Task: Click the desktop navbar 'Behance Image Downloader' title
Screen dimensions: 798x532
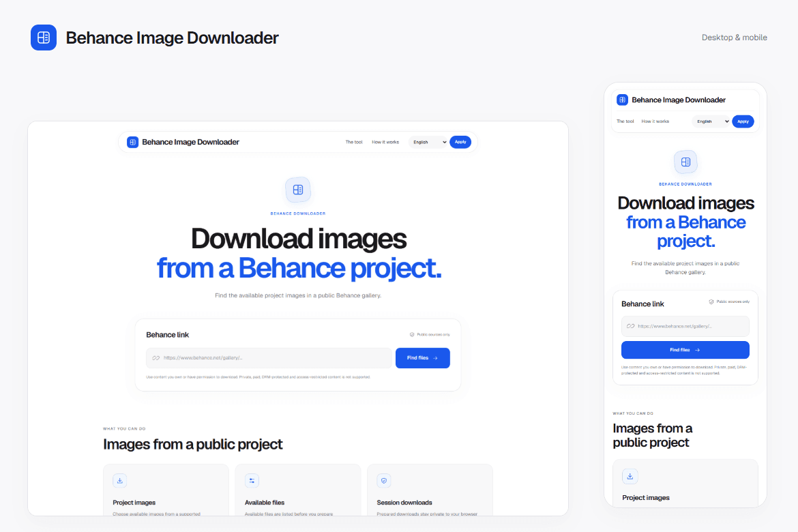Action: (190, 142)
